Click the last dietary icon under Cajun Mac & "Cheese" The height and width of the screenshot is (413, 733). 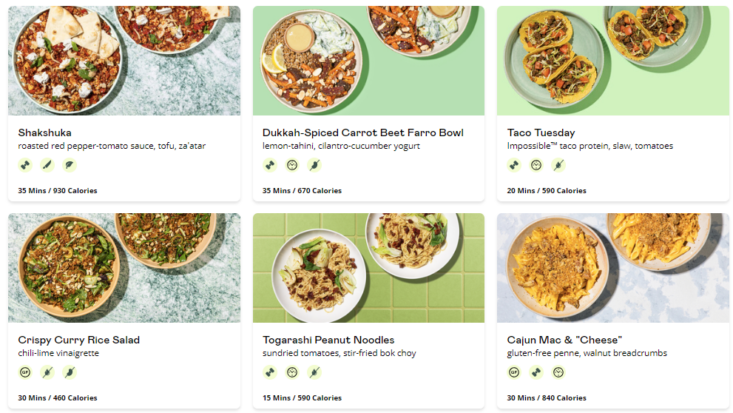tap(558, 372)
